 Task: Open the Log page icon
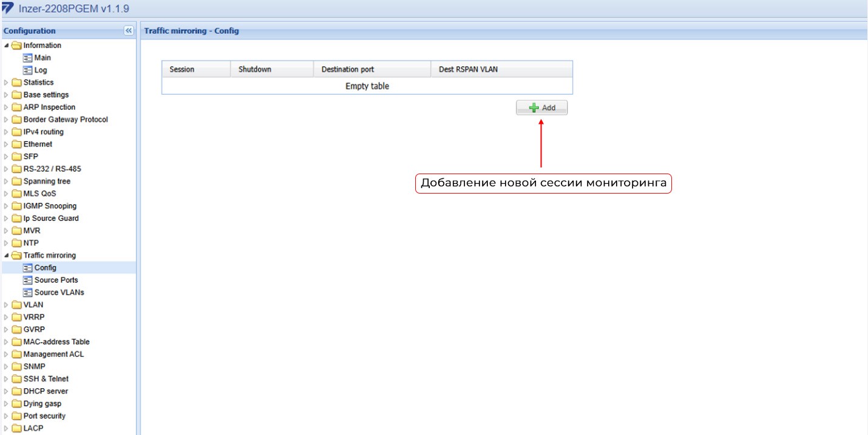[27, 70]
